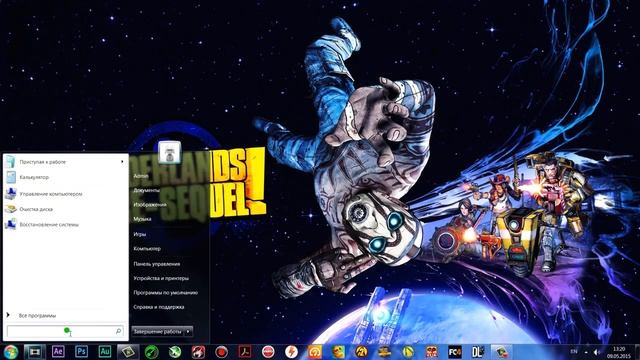Open Документы in Start menu
The width and height of the screenshot is (640, 360).
pos(147,190)
